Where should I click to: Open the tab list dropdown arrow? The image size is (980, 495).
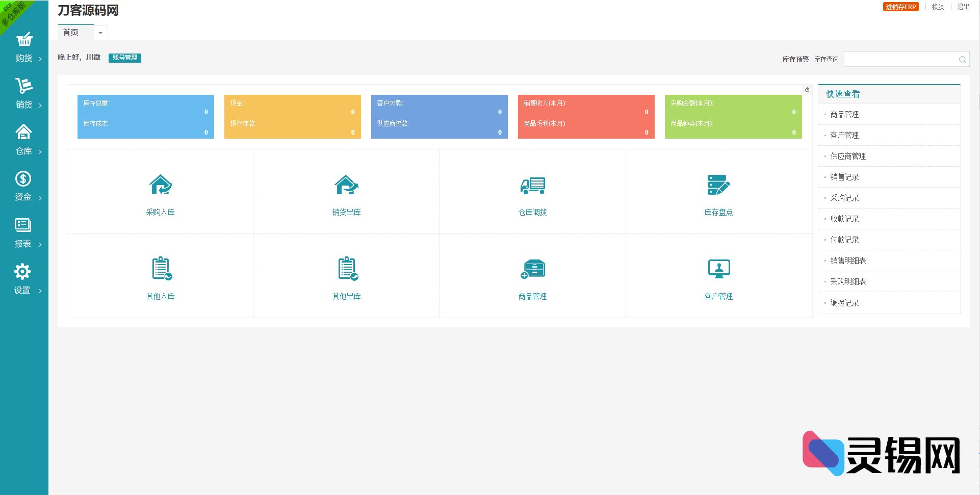click(100, 33)
